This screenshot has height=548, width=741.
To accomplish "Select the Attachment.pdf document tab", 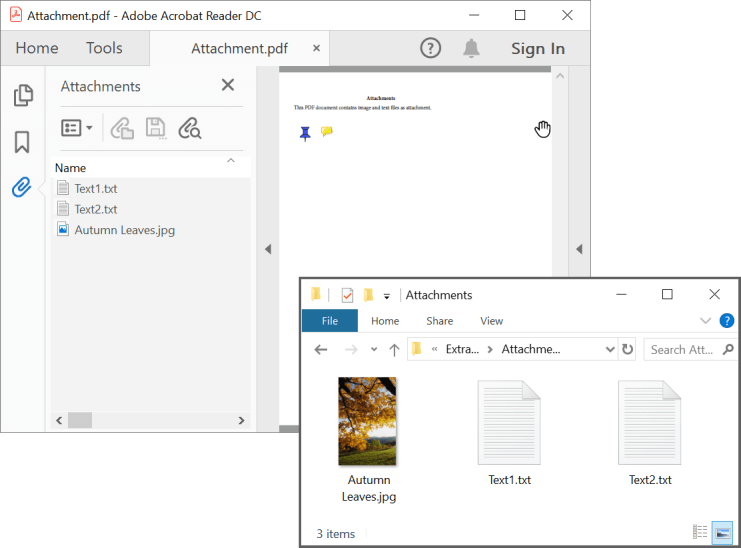I will pyautogui.click(x=240, y=49).
